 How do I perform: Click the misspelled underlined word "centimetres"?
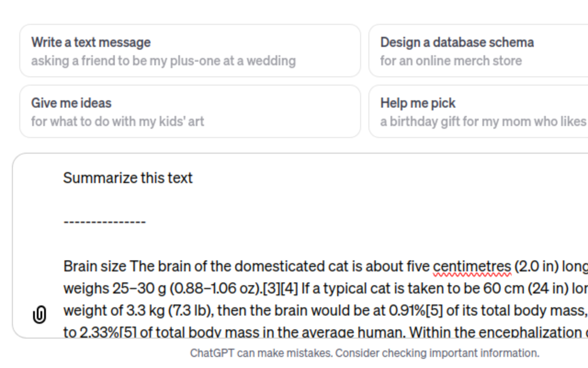point(472,266)
